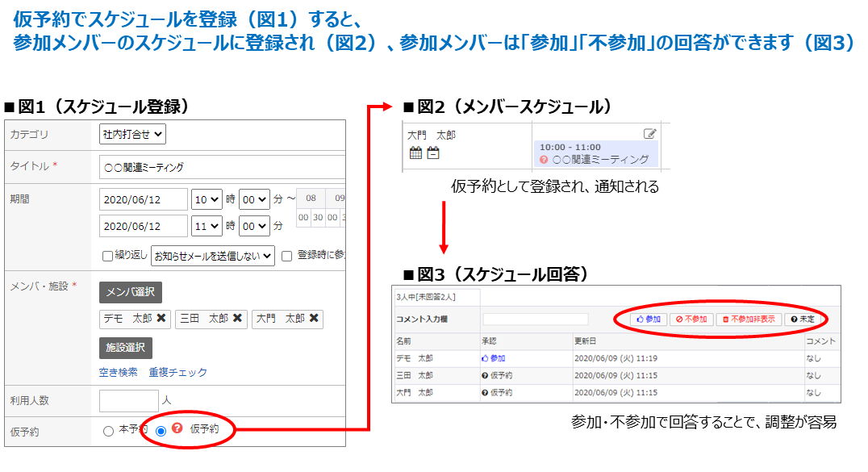Screen dimensions: 868x472
Task: Open the start hour dropdown showing 10
Action: pyautogui.click(x=207, y=199)
